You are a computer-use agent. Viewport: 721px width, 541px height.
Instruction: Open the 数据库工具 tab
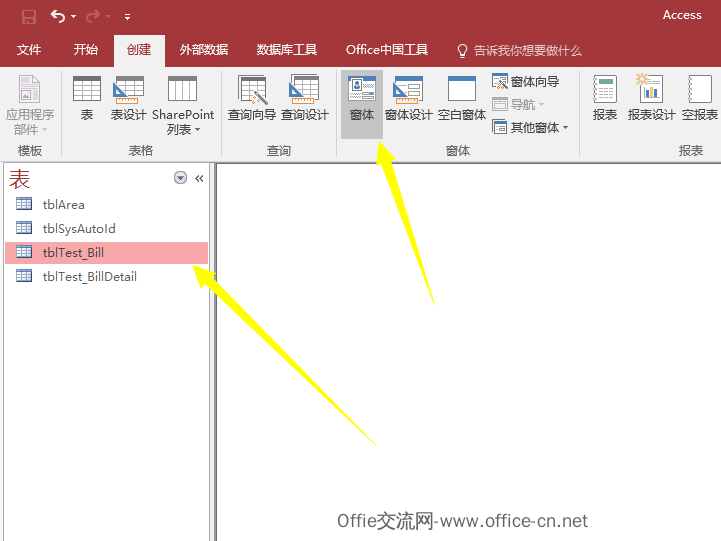click(286, 50)
